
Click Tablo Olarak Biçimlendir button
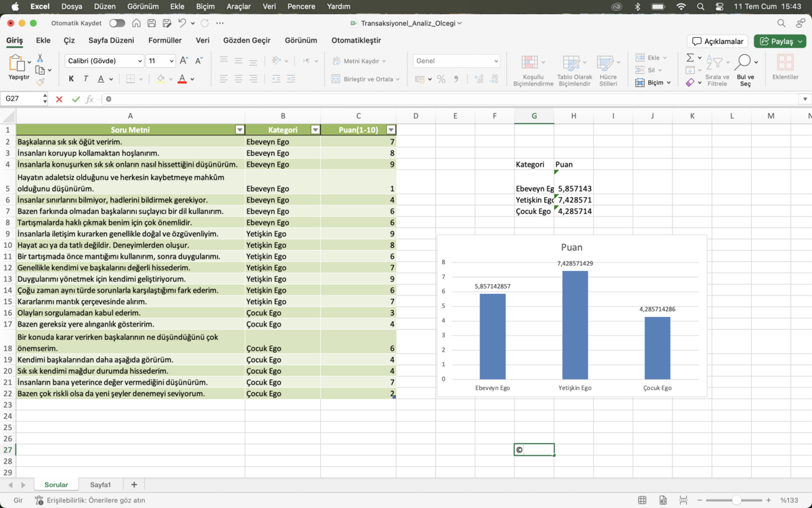(574, 71)
